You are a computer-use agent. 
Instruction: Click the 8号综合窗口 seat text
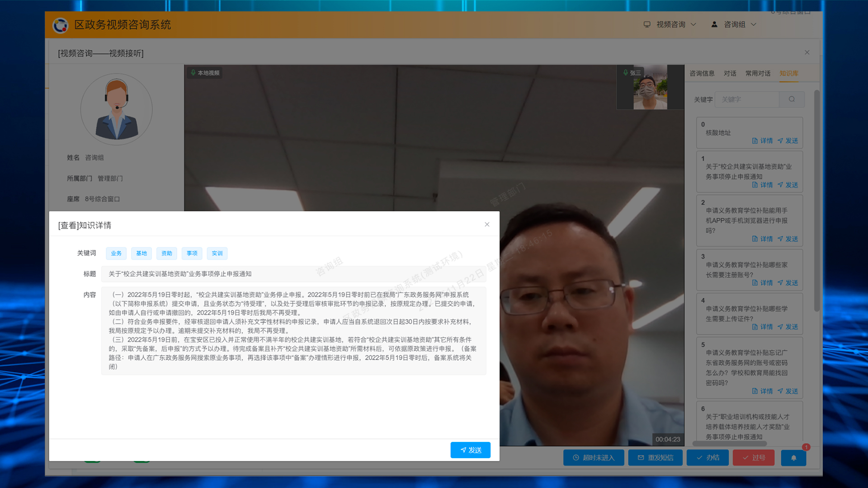(x=102, y=199)
